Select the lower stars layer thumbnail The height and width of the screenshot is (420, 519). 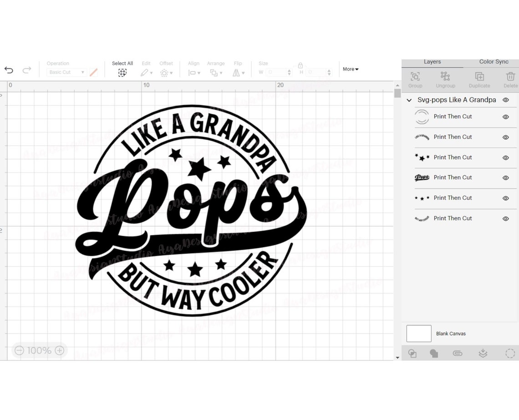[422, 198]
